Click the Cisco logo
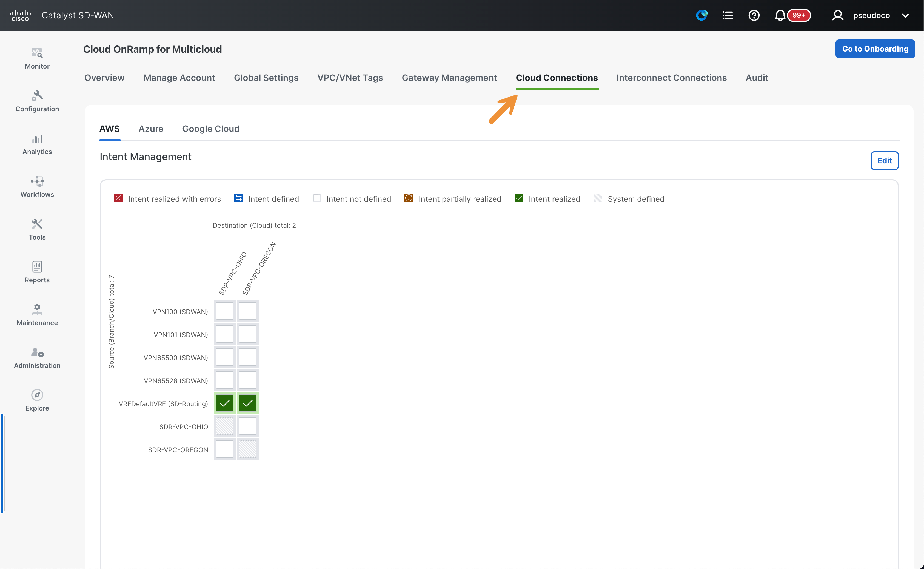 (20, 15)
